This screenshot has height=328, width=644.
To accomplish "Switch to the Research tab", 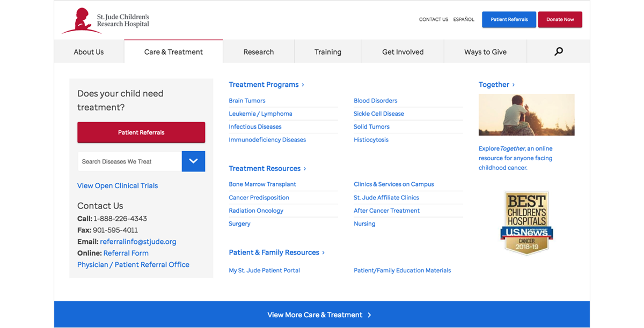I will click(x=258, y=52).
